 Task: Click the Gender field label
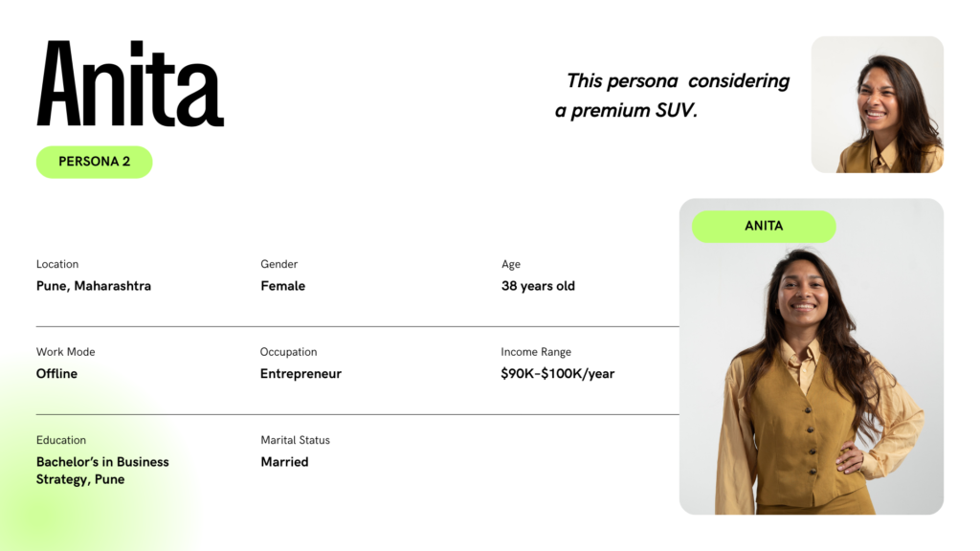[279, 264]
